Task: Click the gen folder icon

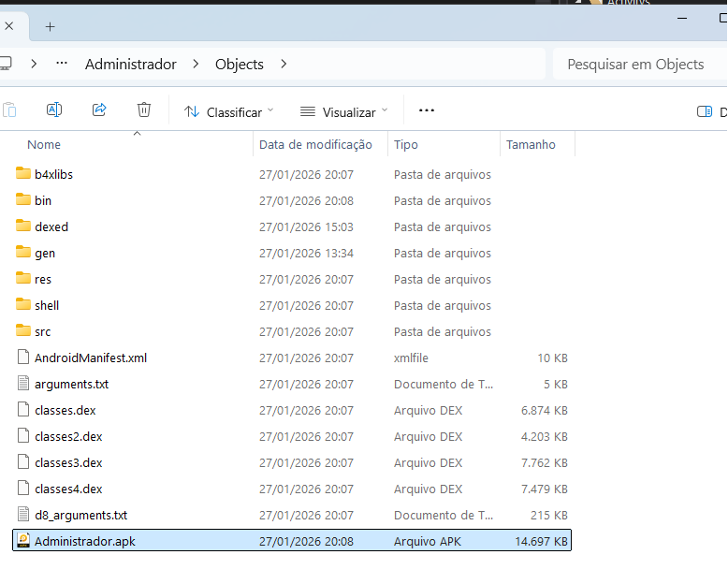Action: pyautogui.click(x=22, y=252)
